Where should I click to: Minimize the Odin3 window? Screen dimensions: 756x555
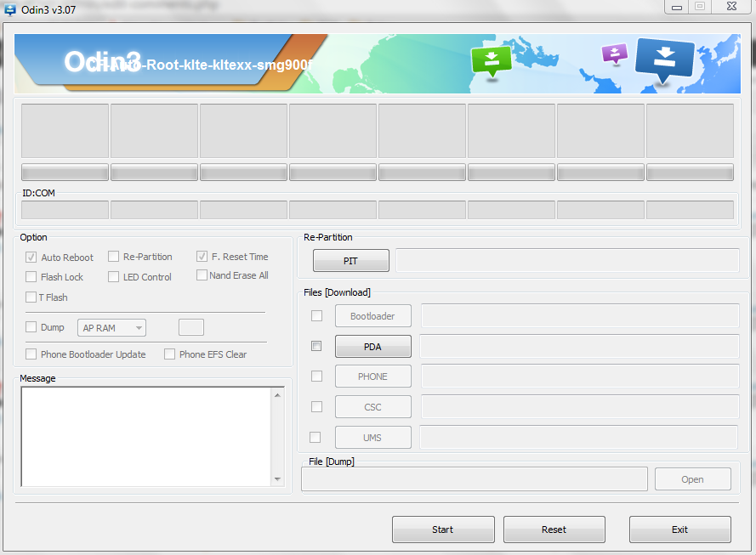coord(677,8)
